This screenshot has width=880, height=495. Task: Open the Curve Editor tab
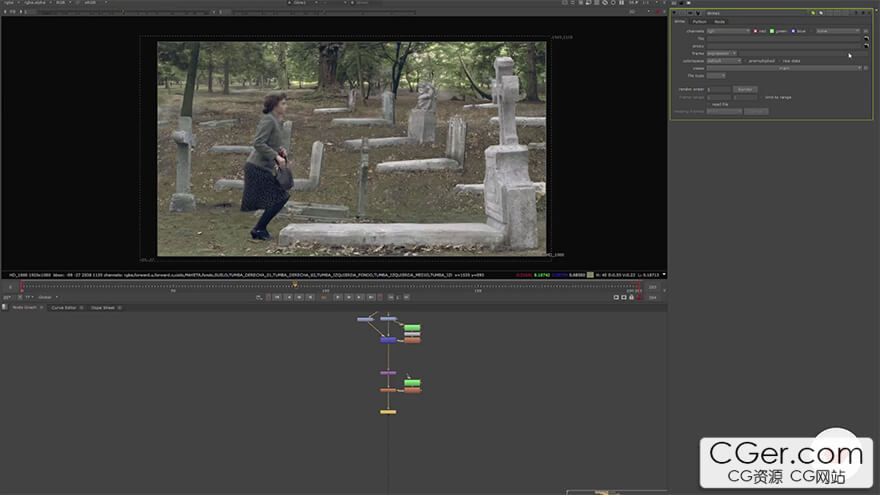click(x=64, y=308)
